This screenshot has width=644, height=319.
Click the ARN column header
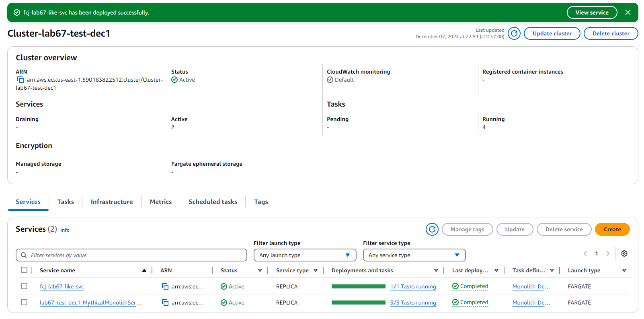[166, 270]
